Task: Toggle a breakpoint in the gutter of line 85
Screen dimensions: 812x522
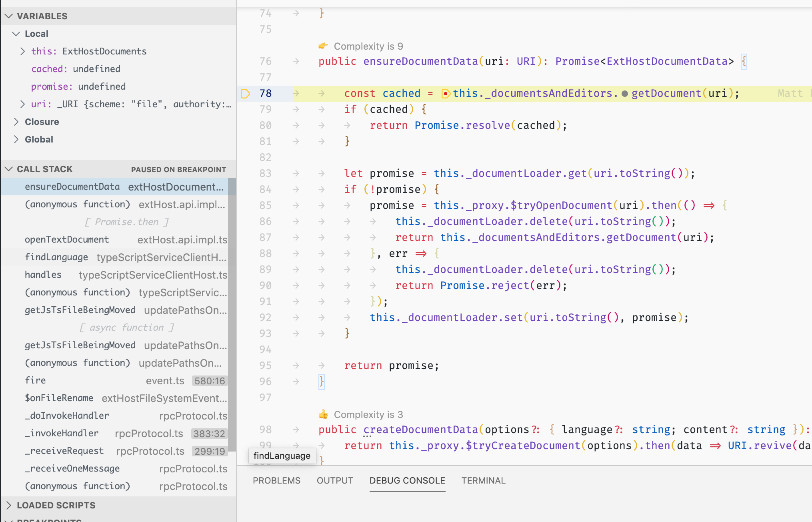Action: (x=246, y=205)
